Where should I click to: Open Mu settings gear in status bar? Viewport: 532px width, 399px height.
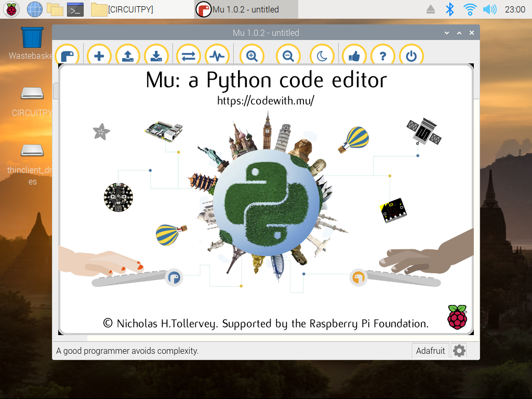click(459, 351)
